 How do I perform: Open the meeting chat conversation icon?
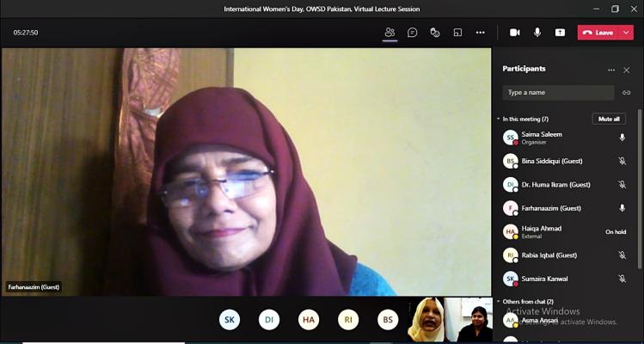(413, 33)
